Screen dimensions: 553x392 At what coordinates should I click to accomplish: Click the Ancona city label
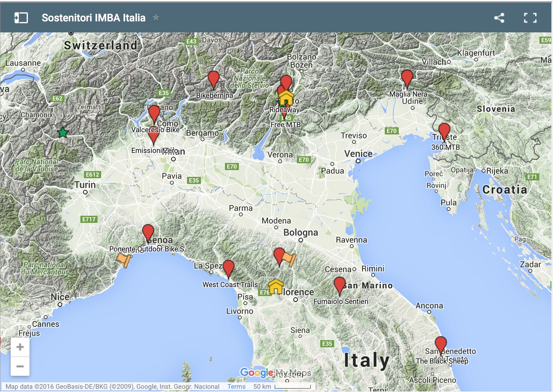(x=429, y=306)
